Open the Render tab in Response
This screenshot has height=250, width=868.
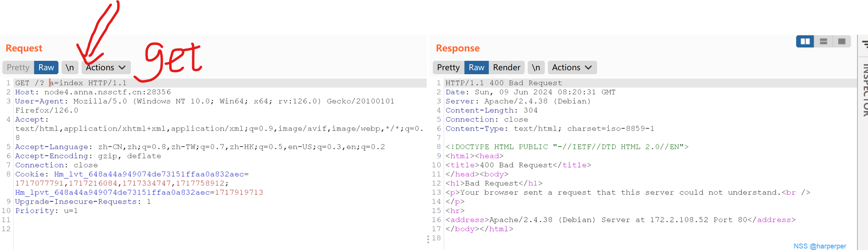coord(506,67)
